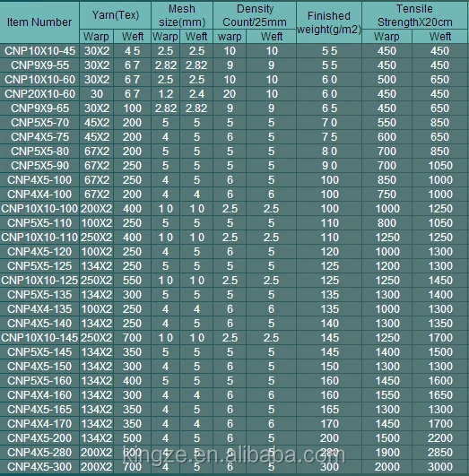Screen dimensions: 469x476
Task: Click the Yarn(Tex) column header
Action: [x=116, y=15]
